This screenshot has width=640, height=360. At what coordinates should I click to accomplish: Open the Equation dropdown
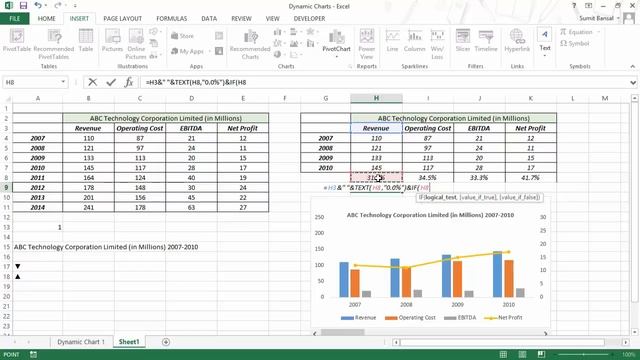(598, 32)
